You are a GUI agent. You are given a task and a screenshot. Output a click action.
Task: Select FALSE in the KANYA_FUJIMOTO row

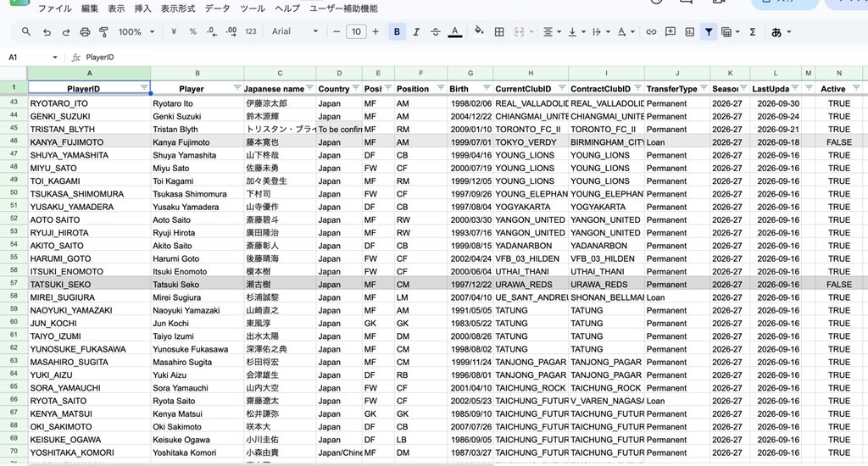point(838,141)
